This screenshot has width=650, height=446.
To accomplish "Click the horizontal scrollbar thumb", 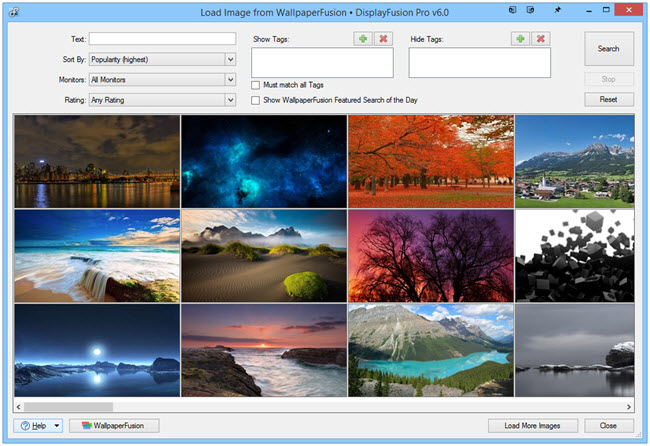I will (68, 407).
